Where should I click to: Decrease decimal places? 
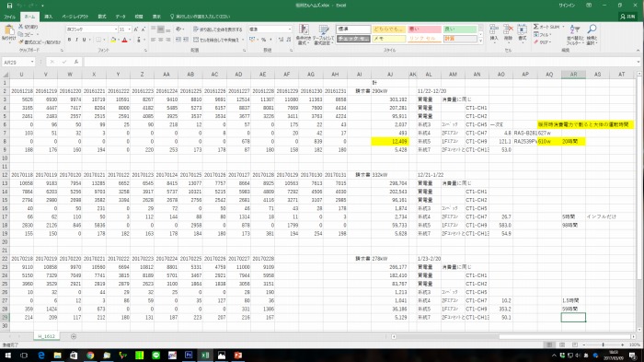[x=288, y=40]
